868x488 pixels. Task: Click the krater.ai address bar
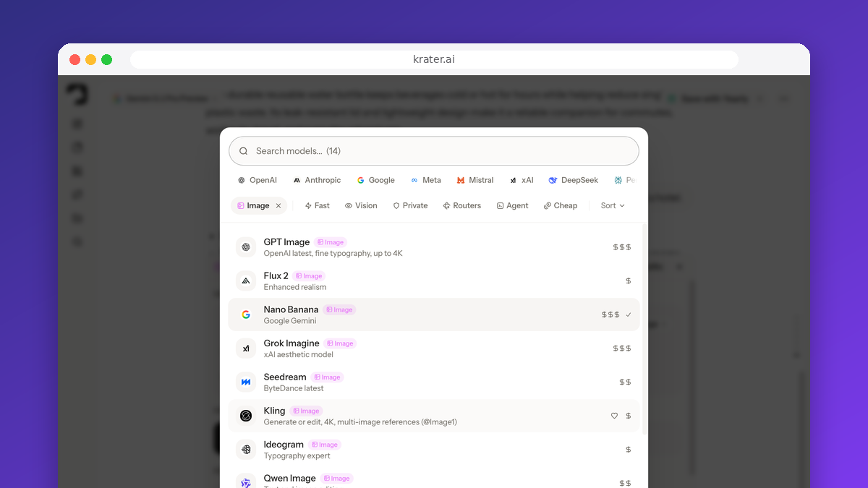pyautogui.click(x=434, y=59)
